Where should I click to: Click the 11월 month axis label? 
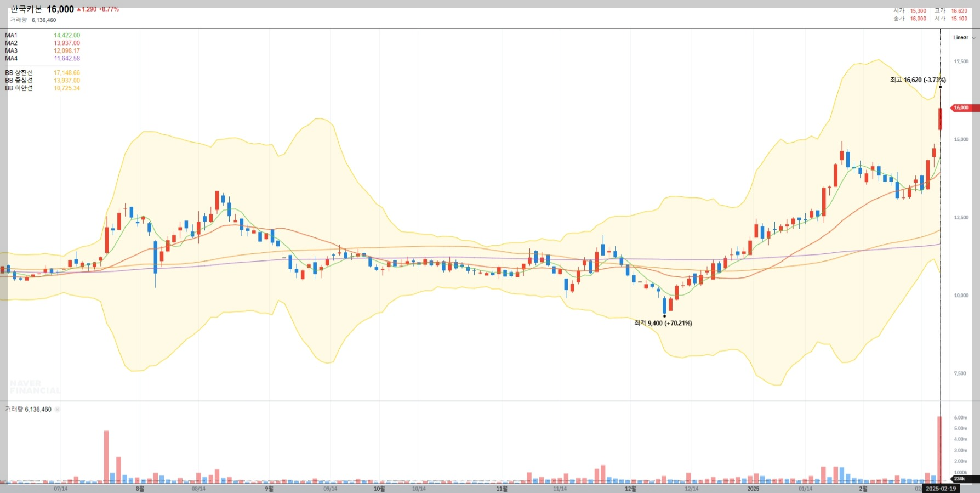(x=502, y=489)
